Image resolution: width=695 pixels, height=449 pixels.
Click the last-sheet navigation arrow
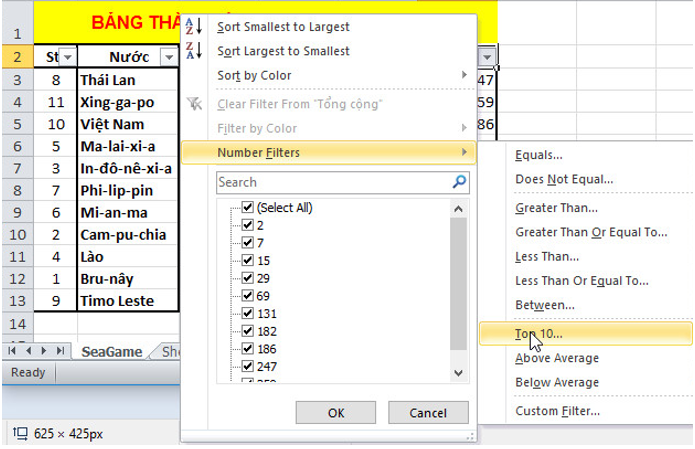60,351
